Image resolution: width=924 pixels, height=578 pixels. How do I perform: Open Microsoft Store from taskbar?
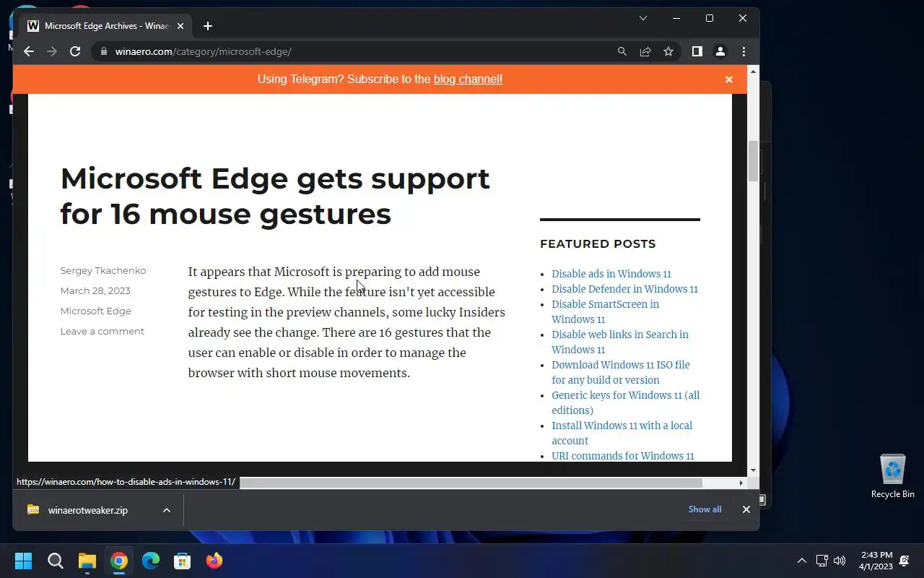point(183,561)
